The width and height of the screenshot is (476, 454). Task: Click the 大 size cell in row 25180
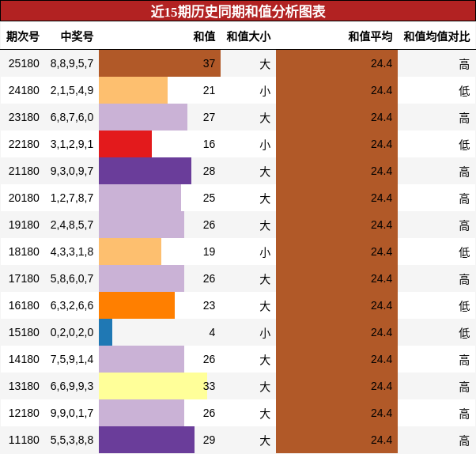pos(265,64)
